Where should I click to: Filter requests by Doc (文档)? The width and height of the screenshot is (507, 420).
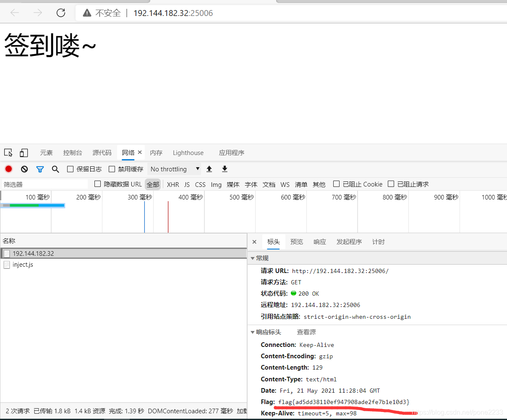click(269, 184)
